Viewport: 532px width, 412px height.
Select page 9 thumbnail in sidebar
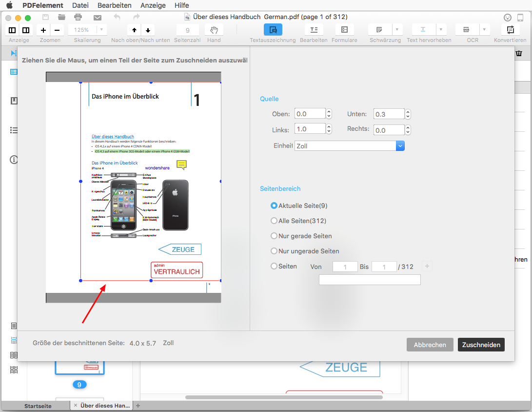tap(80, 368)
